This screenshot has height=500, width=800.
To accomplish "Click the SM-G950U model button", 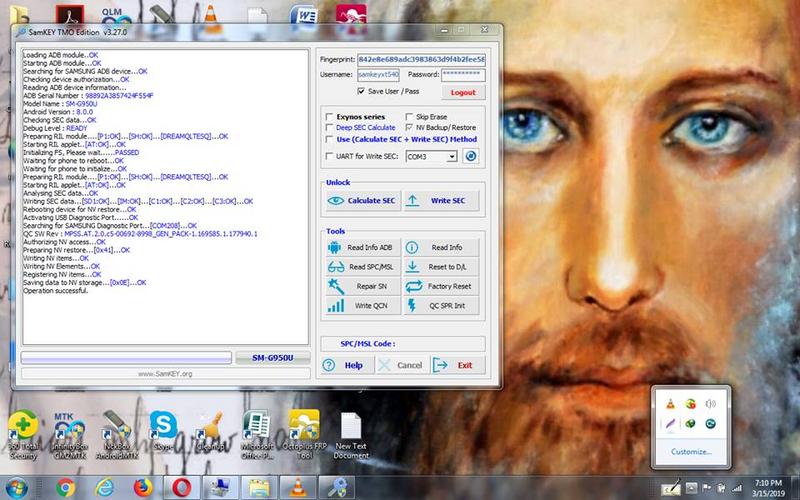I will click(273, 358).
